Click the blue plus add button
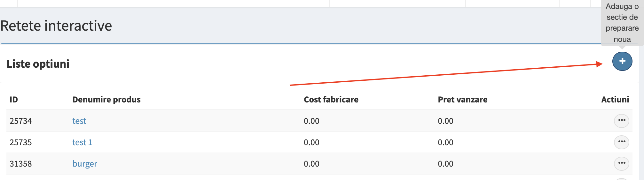The image size is (644, 180). click(x=622, y=61)
